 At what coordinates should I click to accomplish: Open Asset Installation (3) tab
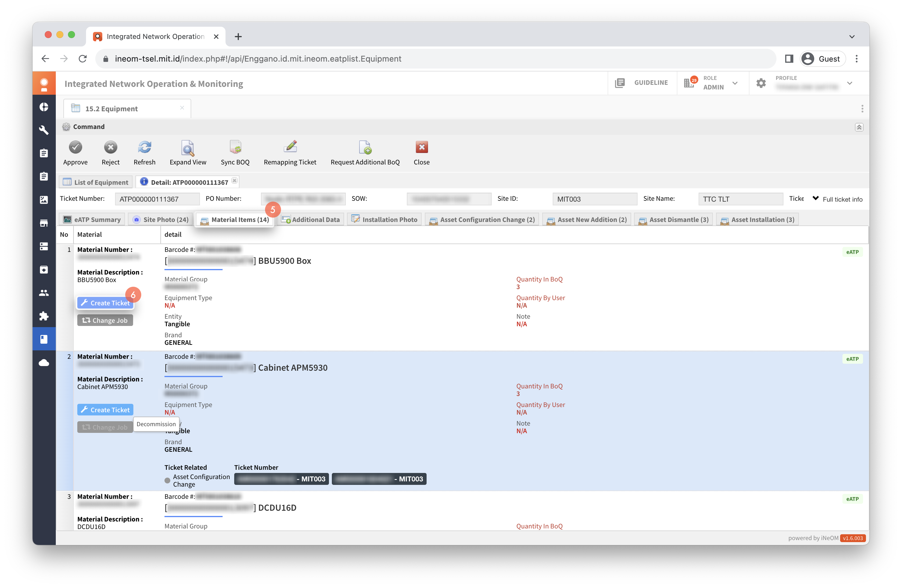tap(758, 219)
